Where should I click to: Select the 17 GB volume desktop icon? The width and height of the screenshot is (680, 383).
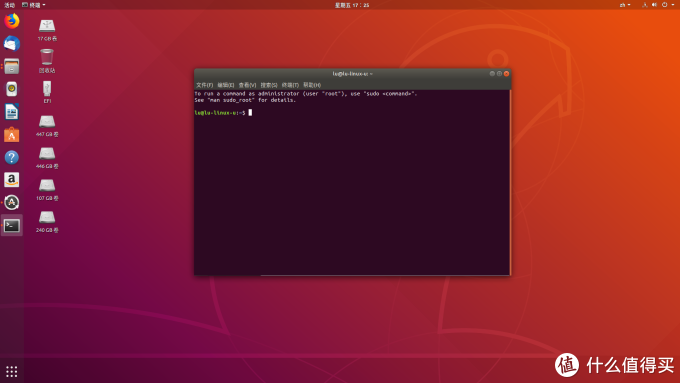[x=47, y=30]
